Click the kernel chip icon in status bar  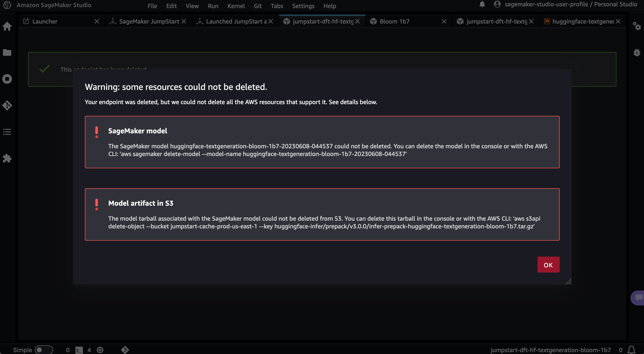[100, 350]
